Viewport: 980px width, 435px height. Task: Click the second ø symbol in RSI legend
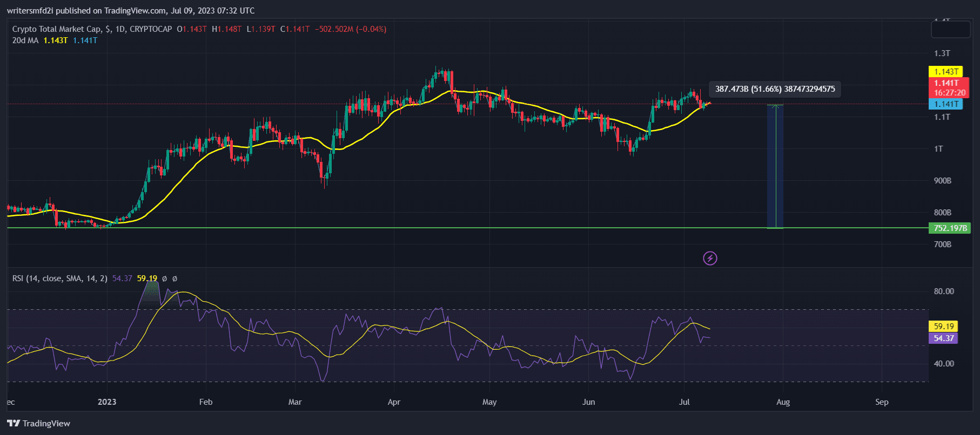pos(174,278)
